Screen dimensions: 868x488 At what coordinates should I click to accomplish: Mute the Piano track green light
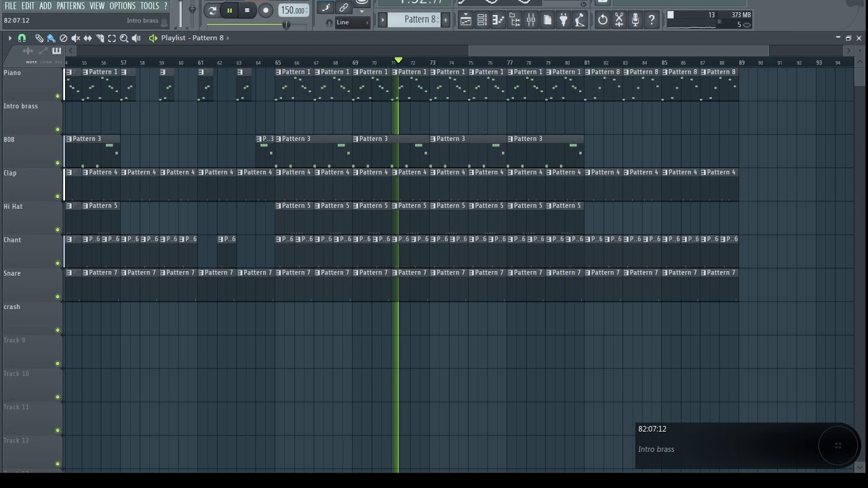click(x=58, y=96)
